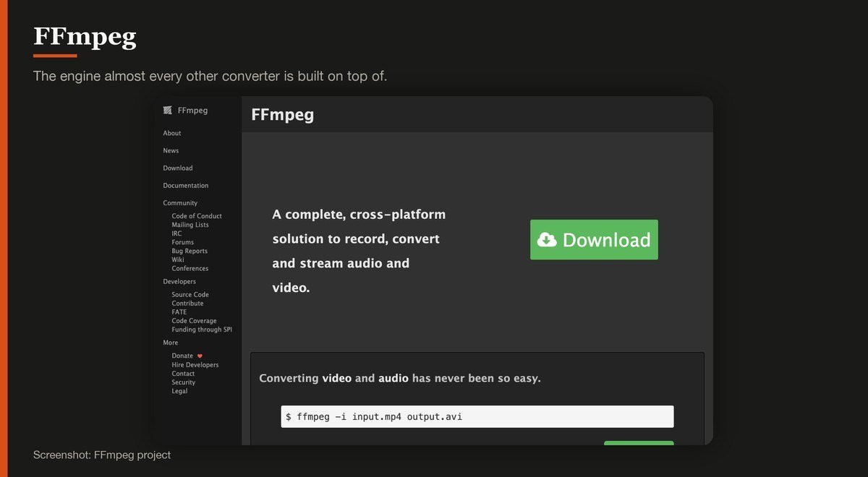Viewport: 868px width, 477px height.
Task: Open the Security link
Action: (x=184, y=382)
